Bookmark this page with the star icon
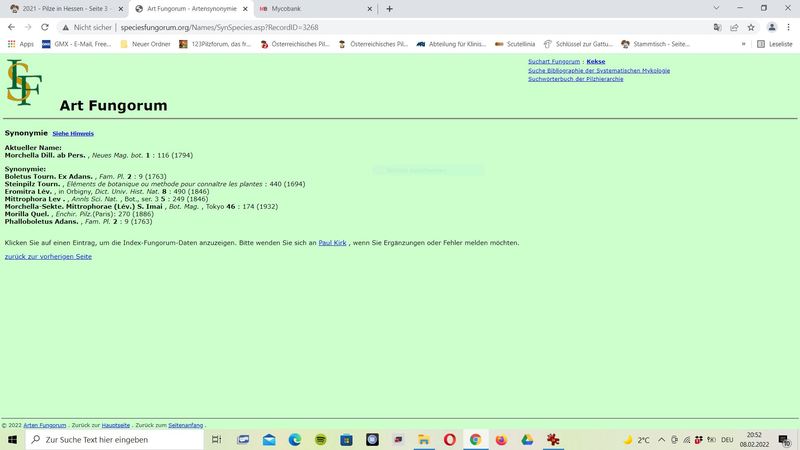 pyautogui.click(x=751, y=28)
